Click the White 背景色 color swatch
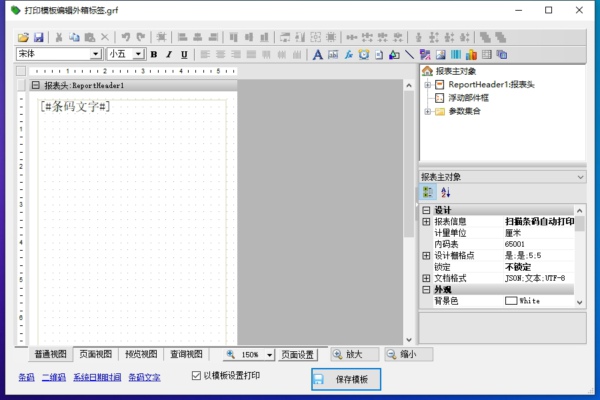 511,301
